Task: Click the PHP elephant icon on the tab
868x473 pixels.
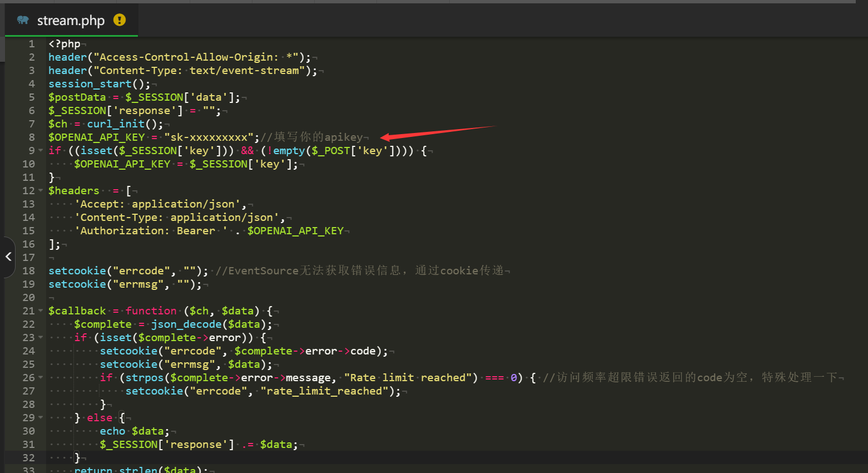Action: (x=22, y=20)
